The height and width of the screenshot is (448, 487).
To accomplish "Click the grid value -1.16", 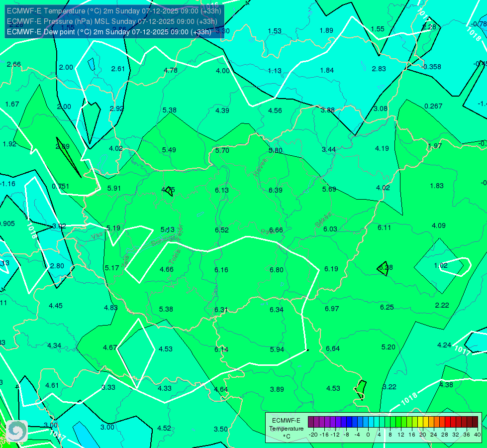I will (7, 184).
